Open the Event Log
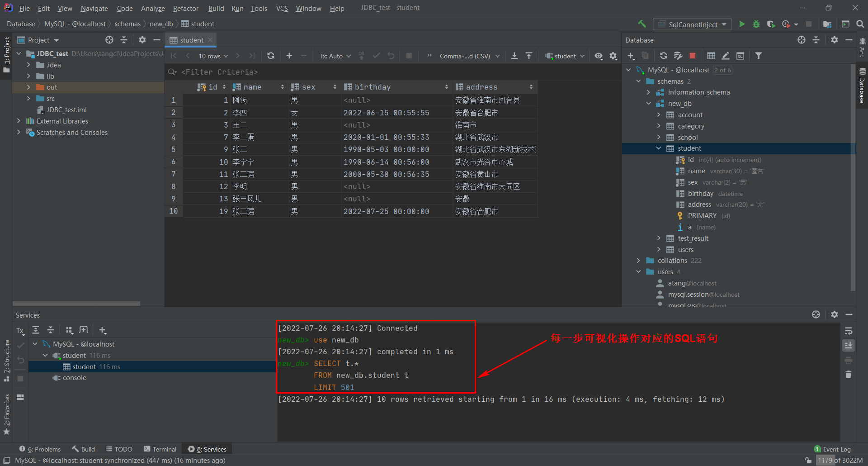 click(x=832, y=449)
